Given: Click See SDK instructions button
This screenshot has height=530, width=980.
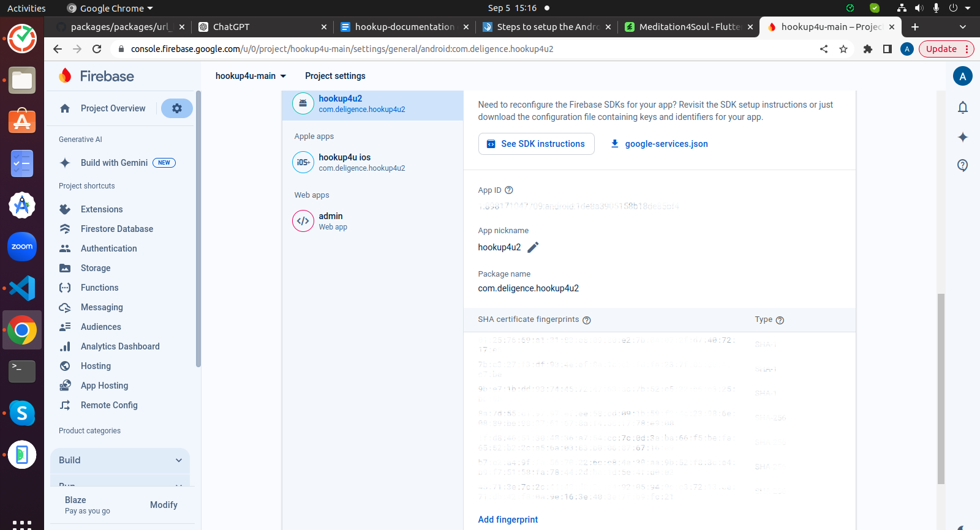Looking at the screenshot, I should click(536, 144).
